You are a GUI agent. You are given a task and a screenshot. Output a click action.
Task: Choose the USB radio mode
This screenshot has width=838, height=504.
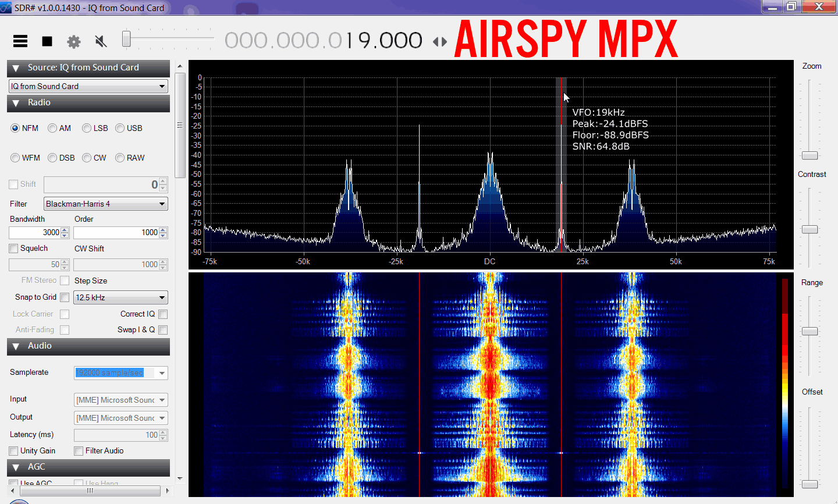coord(120,128)
